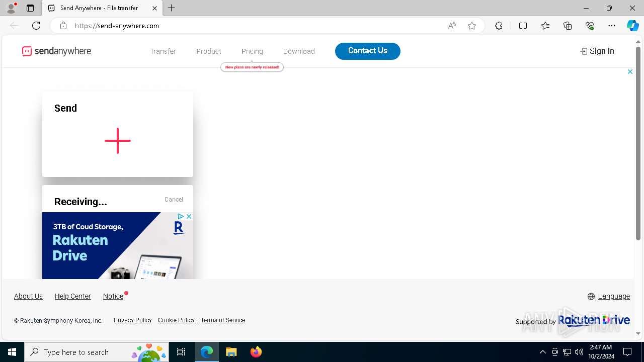Enable split screen view icon

[x=523, y=26]
